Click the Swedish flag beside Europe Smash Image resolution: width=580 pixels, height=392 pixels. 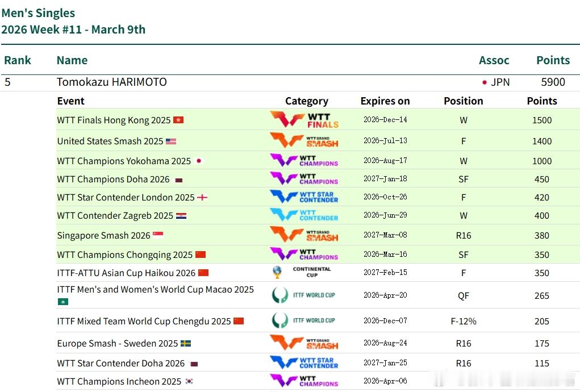tap(186, 344)
